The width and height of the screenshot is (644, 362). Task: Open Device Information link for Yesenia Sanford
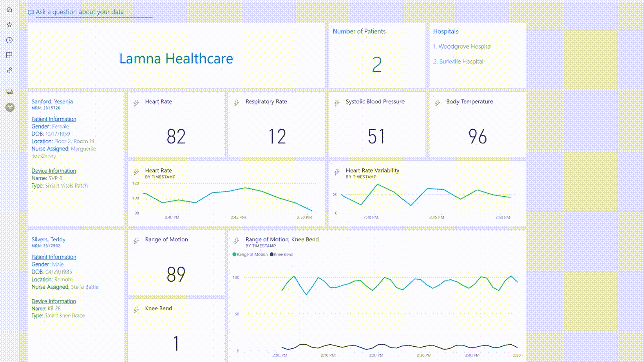(x=54, y=171)
